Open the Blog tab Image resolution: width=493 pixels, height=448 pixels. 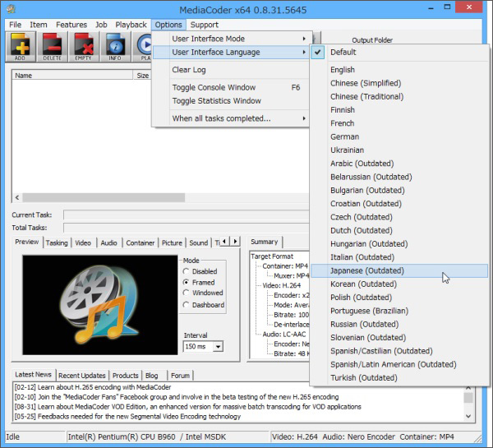click(x=152, y=376)
